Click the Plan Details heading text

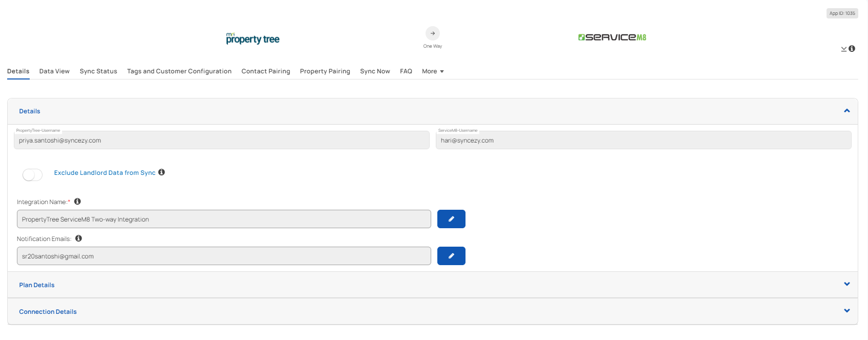pos(37,285)
